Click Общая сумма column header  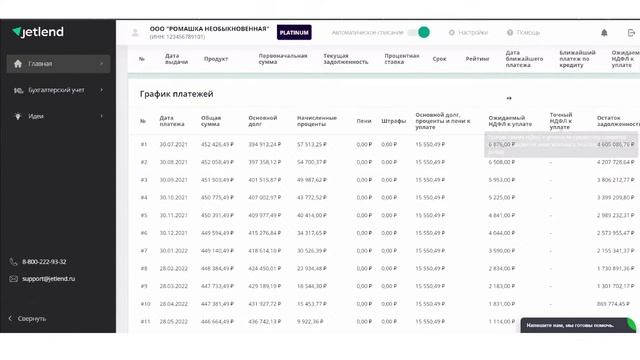pos(211,121)
